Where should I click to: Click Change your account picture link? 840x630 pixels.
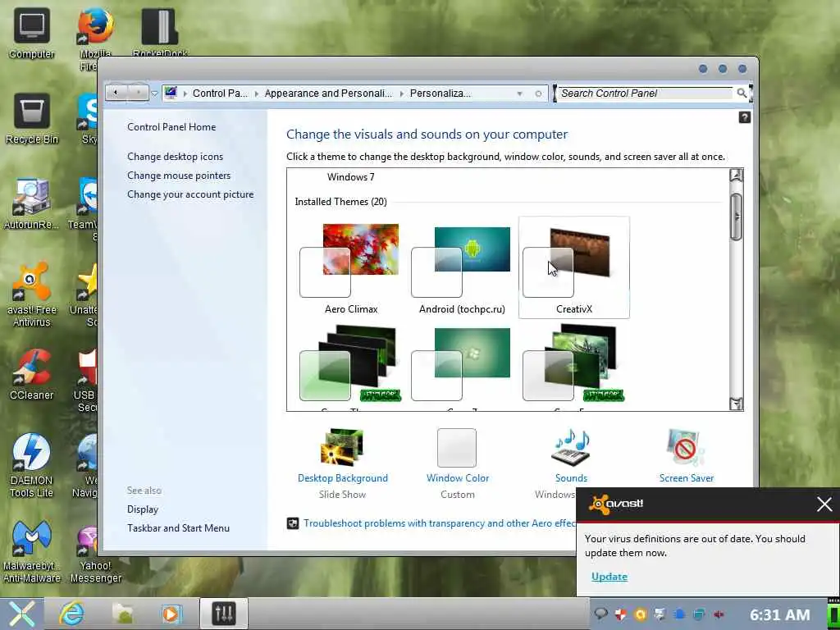click(190, 194)
